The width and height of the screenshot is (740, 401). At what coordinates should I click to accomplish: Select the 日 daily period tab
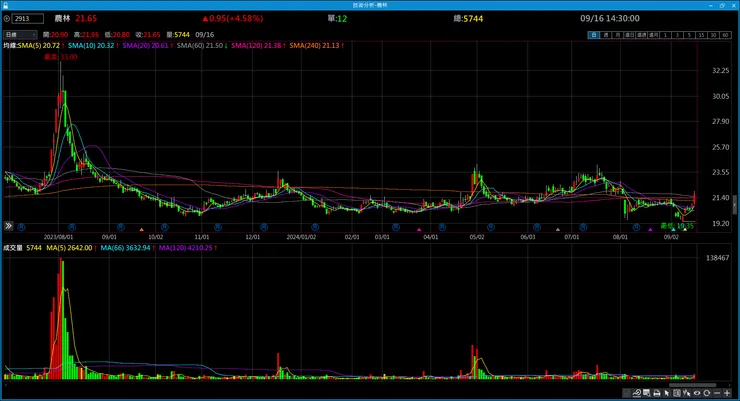594,35
